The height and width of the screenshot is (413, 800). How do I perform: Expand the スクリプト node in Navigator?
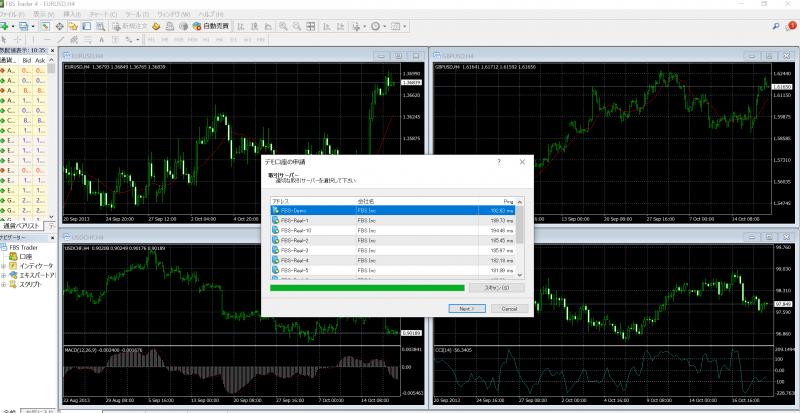point(4,284)
